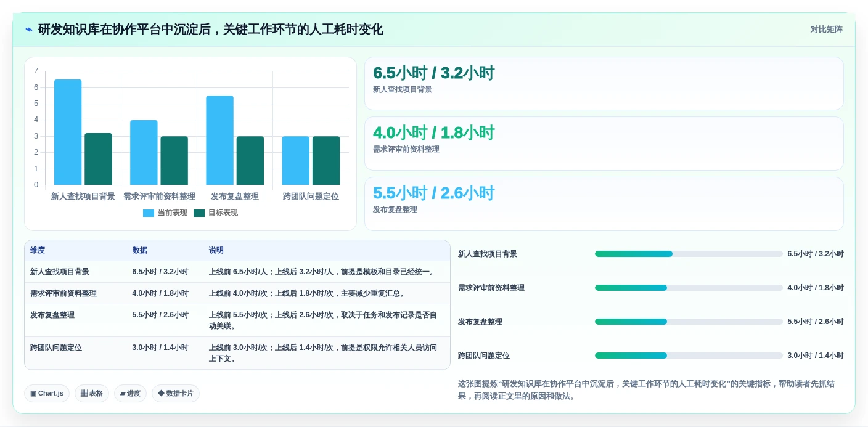This screenshot has width=868, height=427.
Task: Toggle the 当前表现 legend color box
Action: (149, 213)
